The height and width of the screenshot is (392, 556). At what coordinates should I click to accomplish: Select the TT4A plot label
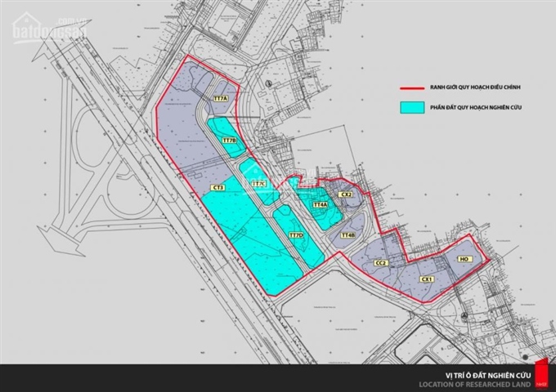point(320,205)
